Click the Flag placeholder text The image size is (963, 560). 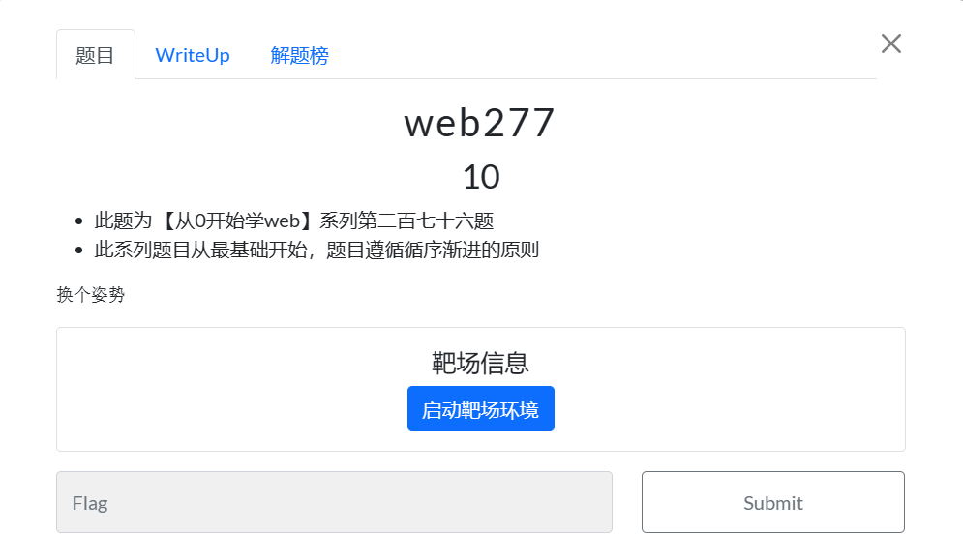90,504
